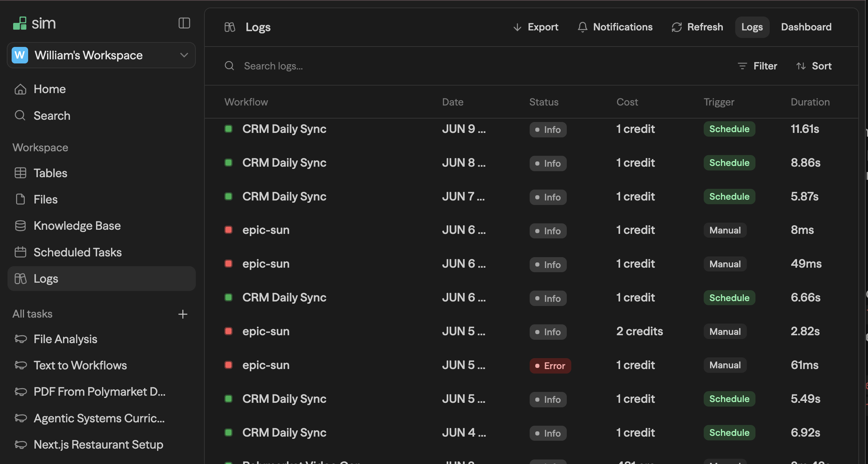Viewport: 868px width, 464px height.
Task: Click the search magnifier icon in logs
Action: [229, 66]
